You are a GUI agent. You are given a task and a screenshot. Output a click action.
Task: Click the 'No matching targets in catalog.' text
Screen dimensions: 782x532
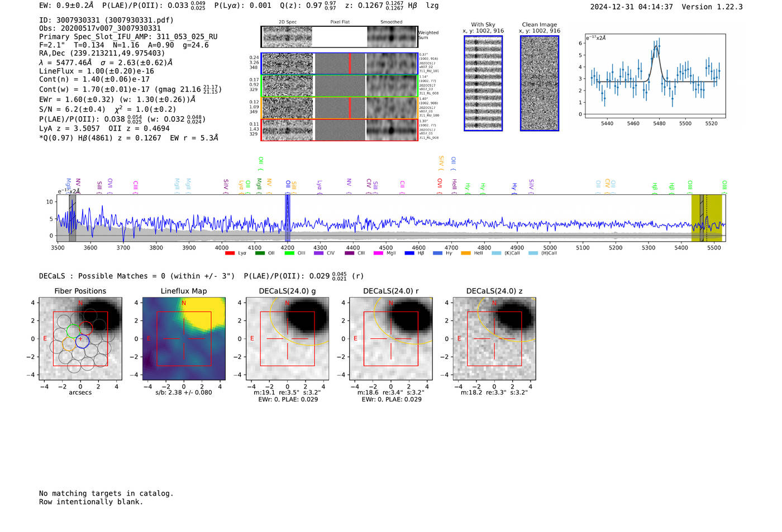tap(106, 493)
